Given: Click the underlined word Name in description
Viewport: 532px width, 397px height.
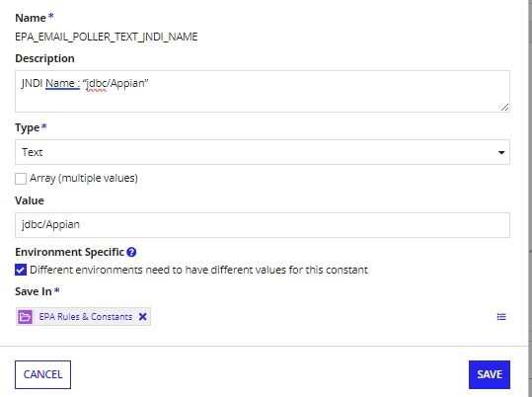Looking at the screenshot, I should [60, 83].
